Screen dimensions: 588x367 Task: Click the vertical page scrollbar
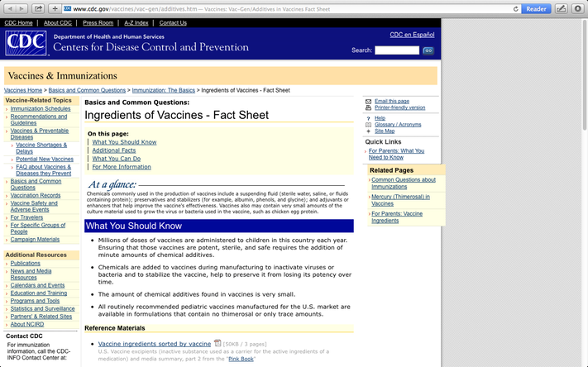pos(585,75)
